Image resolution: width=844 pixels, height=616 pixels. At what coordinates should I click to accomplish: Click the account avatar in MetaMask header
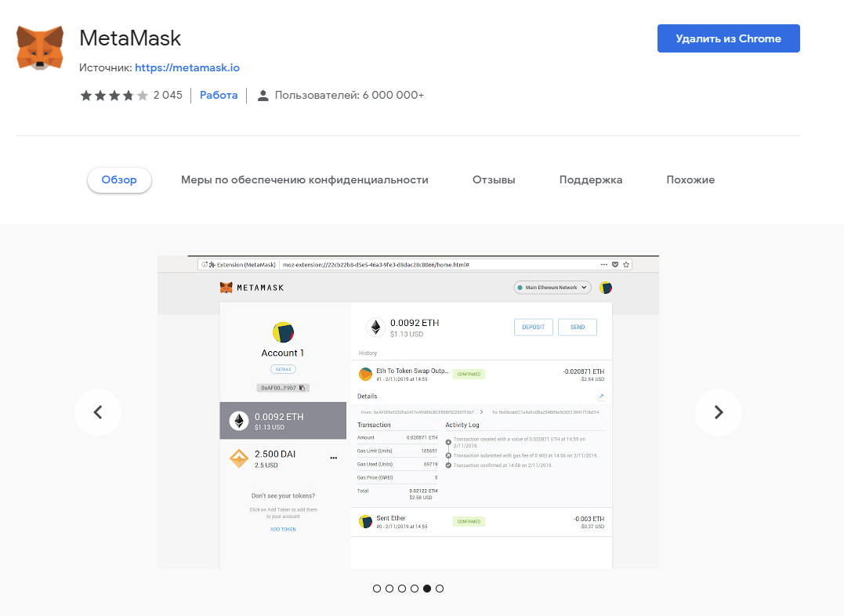pyautogui.click(x=606, y=288)
